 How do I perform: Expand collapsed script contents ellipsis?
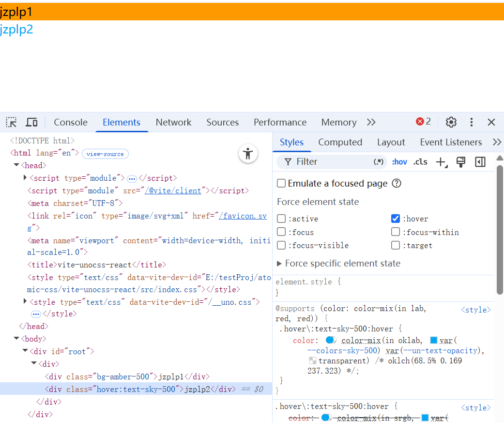click(x=132, y=179)
